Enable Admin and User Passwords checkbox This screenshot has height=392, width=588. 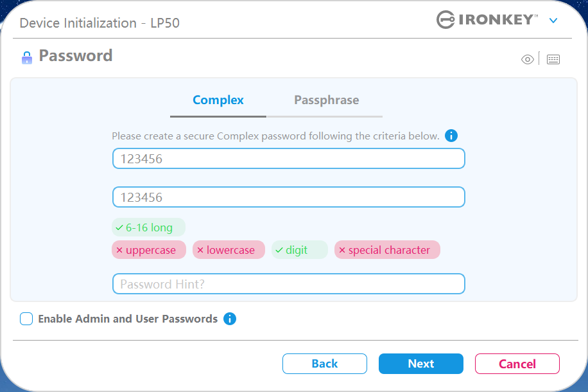(x=26, y=319)
